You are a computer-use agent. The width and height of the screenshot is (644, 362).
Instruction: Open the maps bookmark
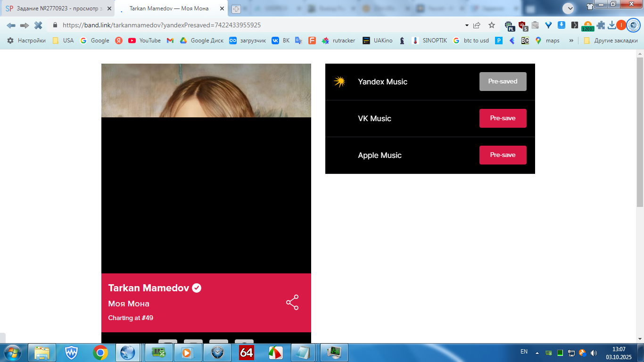[547, 41]
